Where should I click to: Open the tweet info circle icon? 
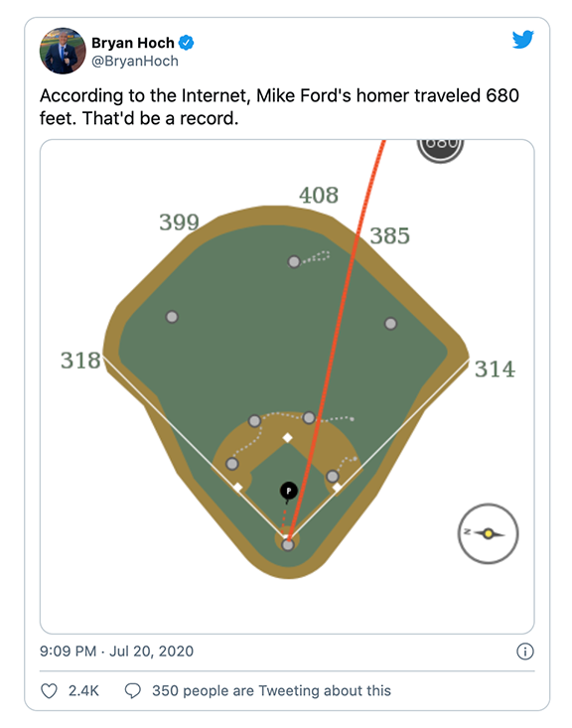525,652
